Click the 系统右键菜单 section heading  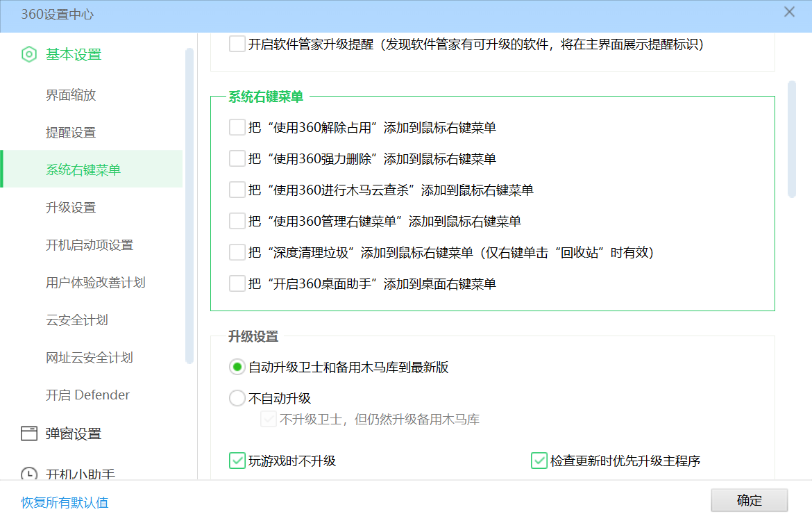coord(266,97)
